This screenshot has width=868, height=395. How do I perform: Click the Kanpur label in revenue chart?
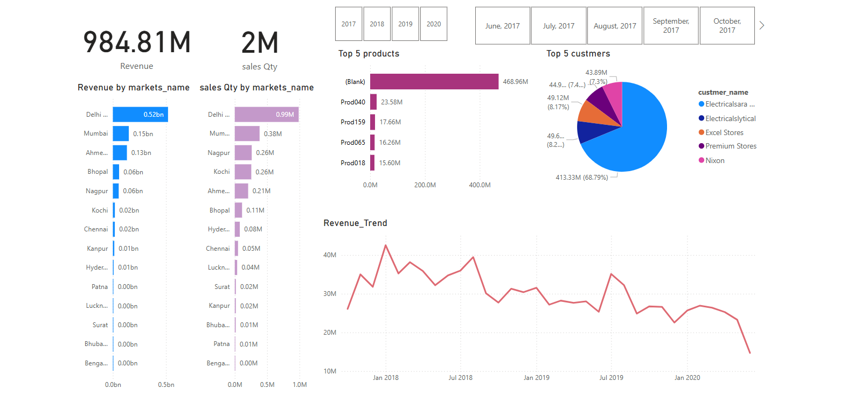point(98,249)
